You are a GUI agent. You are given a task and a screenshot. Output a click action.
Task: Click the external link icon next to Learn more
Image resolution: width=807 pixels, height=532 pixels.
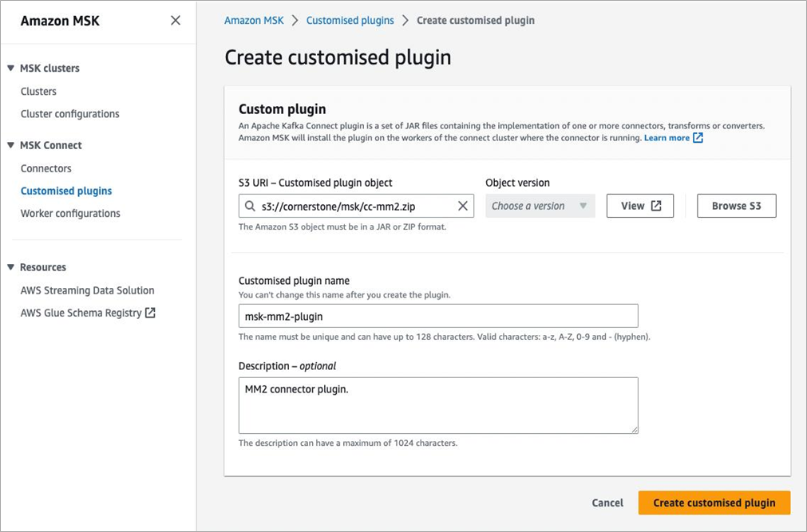point(698,138)
